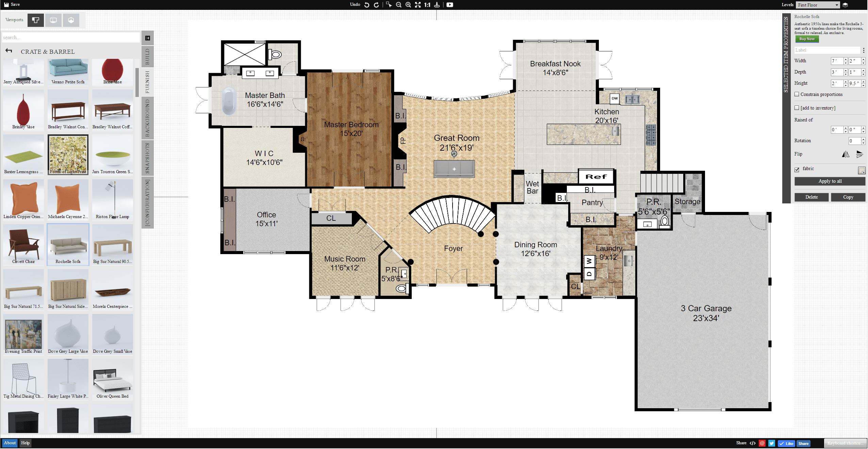Click the fit-to-screen expand icon
868x449 pixels.
click(417, 5)
